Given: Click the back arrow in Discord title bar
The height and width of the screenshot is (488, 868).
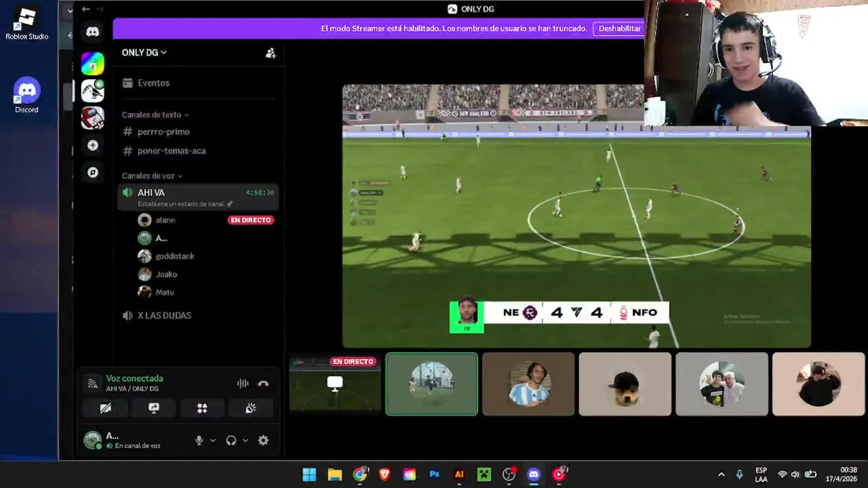Looking at the screenshot, I should [85, 9].
